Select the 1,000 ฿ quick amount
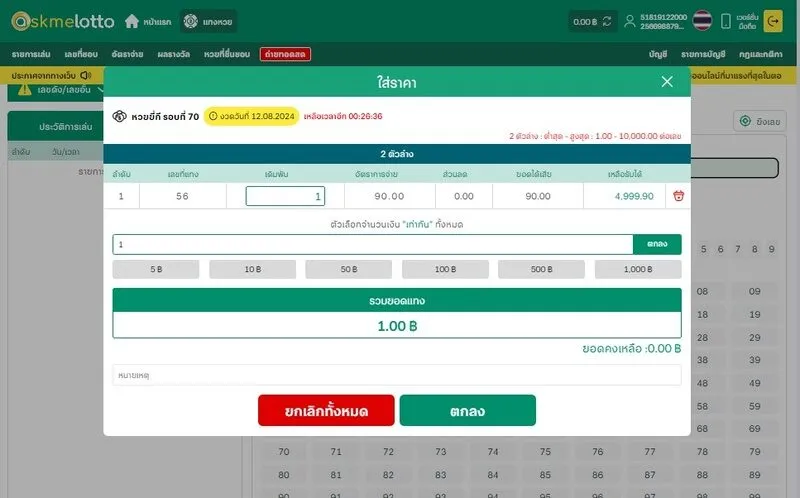Viewport: 800px width, 498px height. click(x=638, y=269)
